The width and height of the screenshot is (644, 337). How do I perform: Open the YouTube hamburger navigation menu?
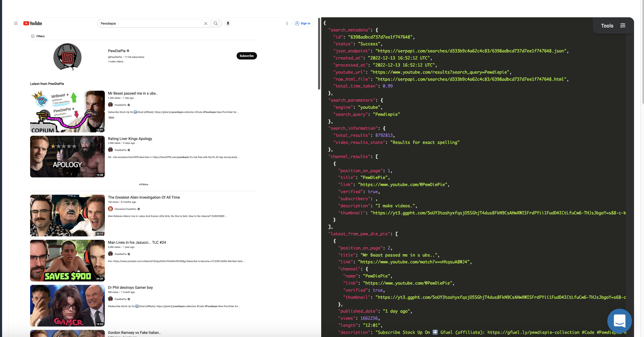click(x=16, y=23)
